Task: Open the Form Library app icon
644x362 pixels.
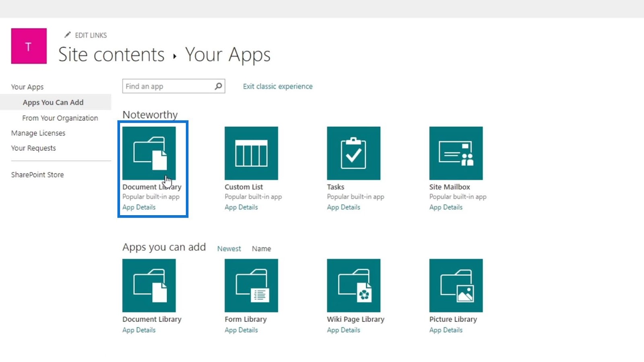Action: pos(251,286)
